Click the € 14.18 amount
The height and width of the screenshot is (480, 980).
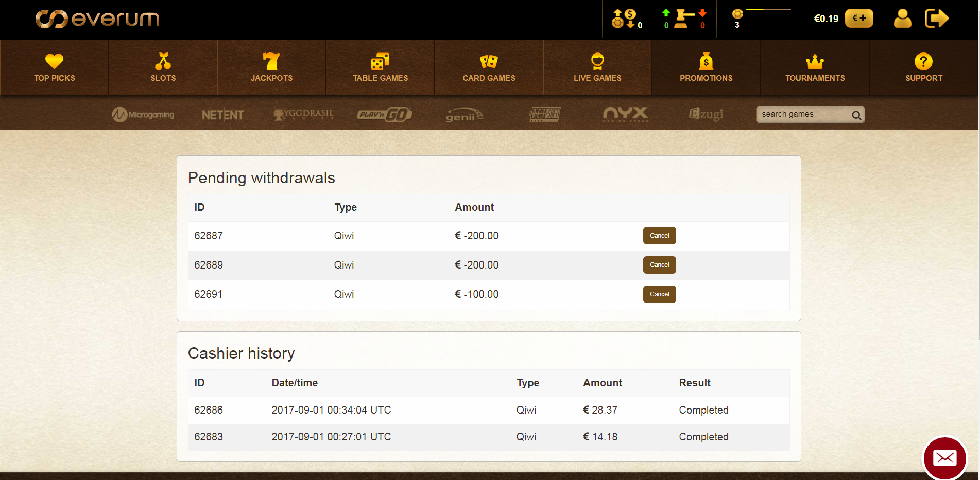pos(600,437)
